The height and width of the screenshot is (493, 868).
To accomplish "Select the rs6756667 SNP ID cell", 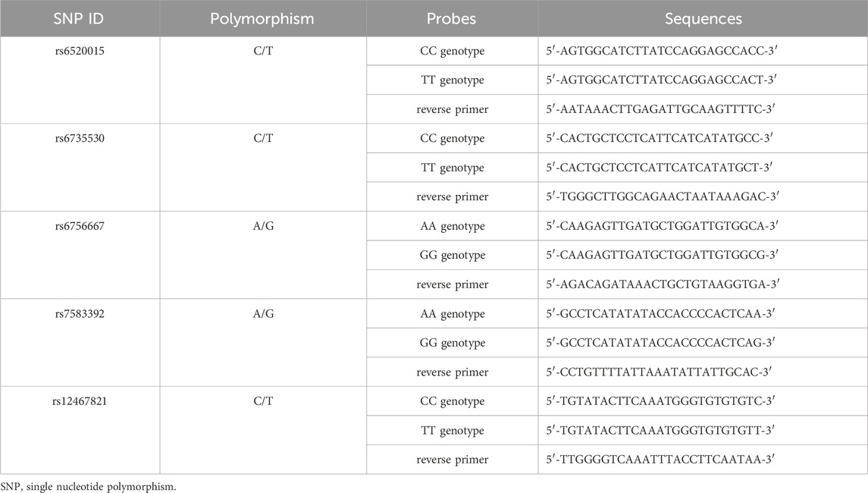I will pyautogui.click(x=80, y=226).
